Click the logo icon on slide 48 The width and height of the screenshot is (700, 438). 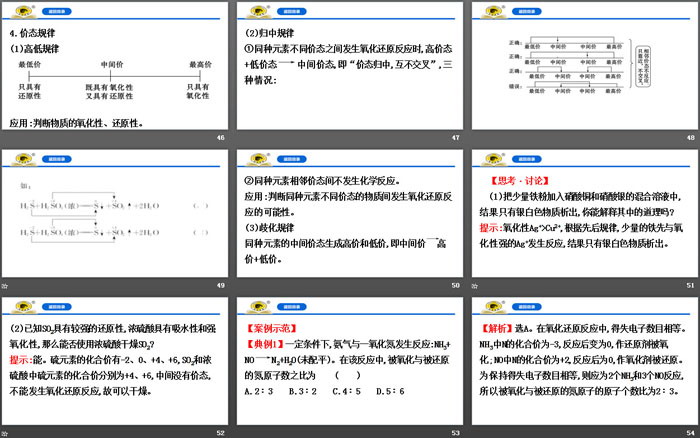pos(492,9)
